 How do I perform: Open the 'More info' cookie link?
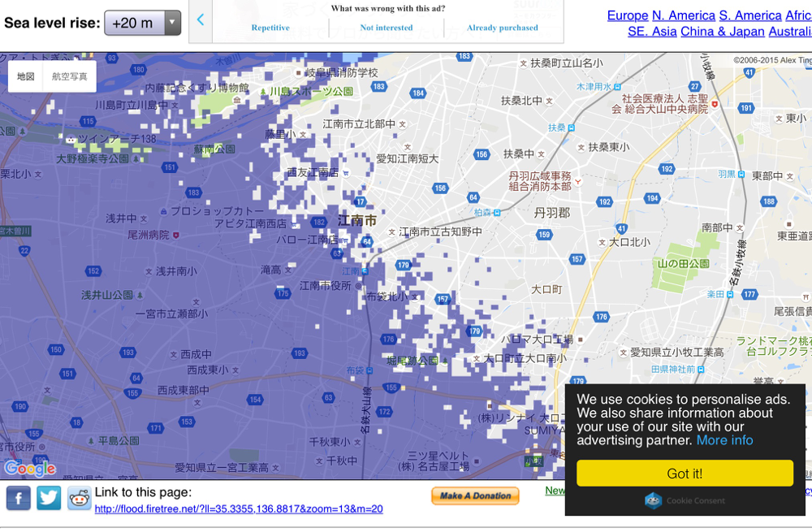tap(724, 440)
